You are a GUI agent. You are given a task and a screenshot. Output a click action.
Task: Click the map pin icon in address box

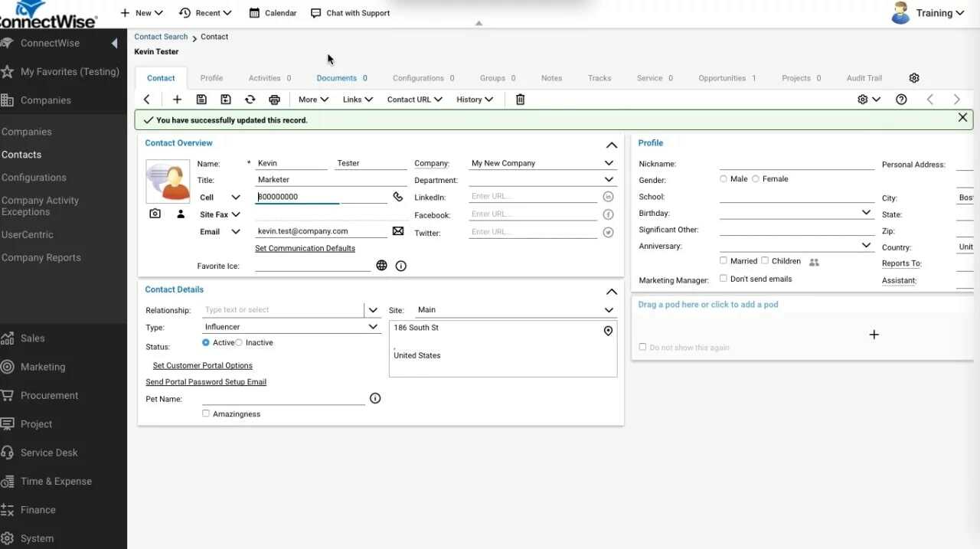point(608,331)
